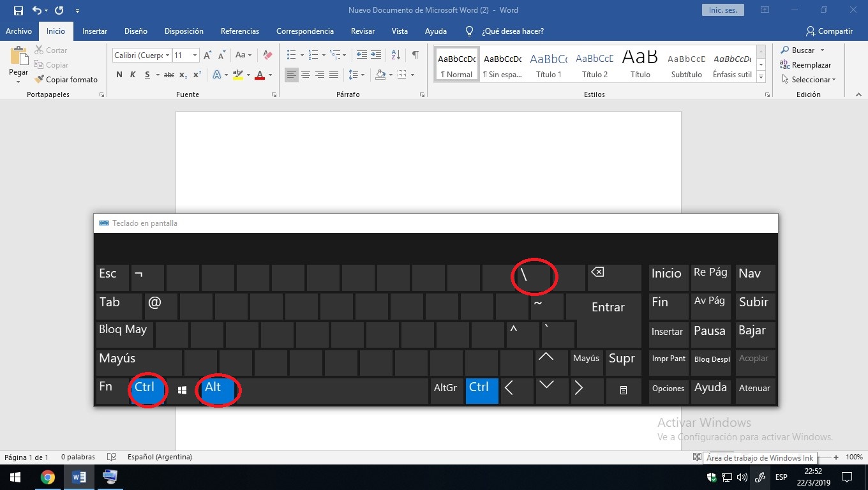Toggle show paragraph marks (¶)

(x=415, y=56)
